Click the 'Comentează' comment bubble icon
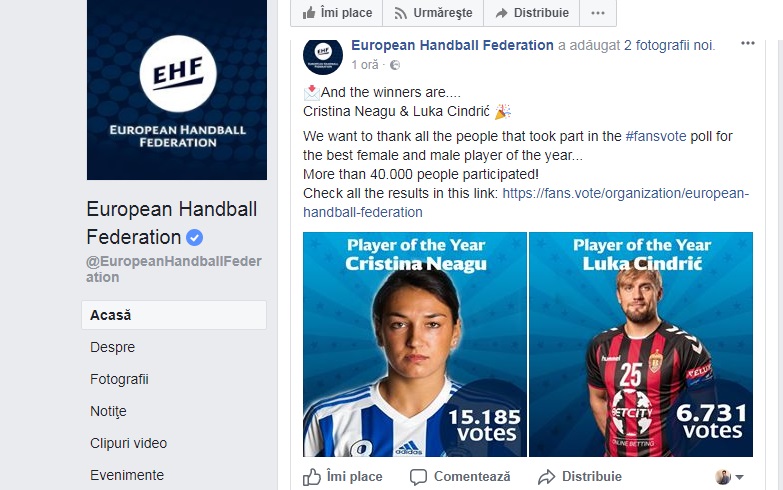This screenshot has height=490, width=783. tap(418, 477)
